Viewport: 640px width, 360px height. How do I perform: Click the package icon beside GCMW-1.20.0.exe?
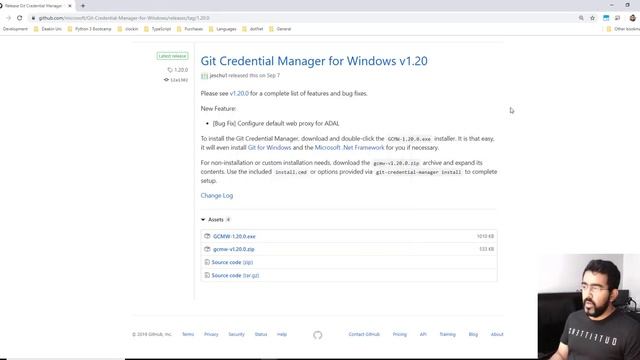pos(207,236)
